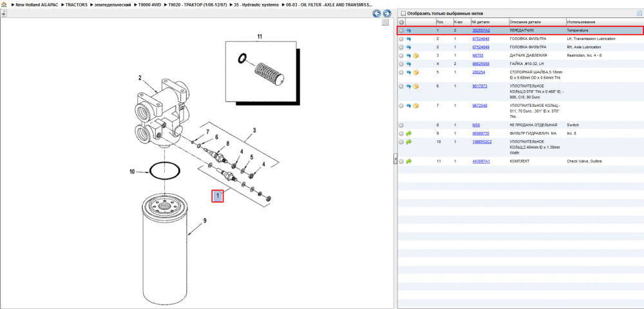Click the grey add icon for N6755 row
This screenshot has height=309, width=644.
point(401,55)
